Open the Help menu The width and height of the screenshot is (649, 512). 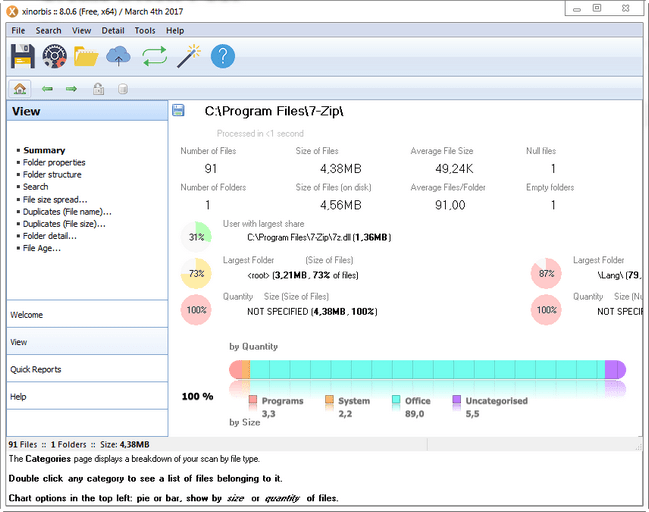point(175,31)
